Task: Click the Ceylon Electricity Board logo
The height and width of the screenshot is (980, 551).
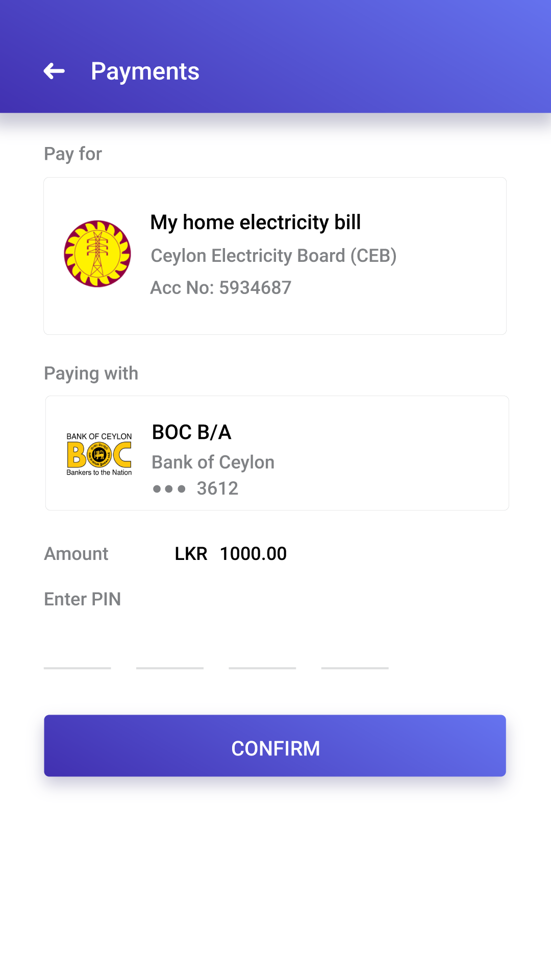Action: [x=97, y=254]
